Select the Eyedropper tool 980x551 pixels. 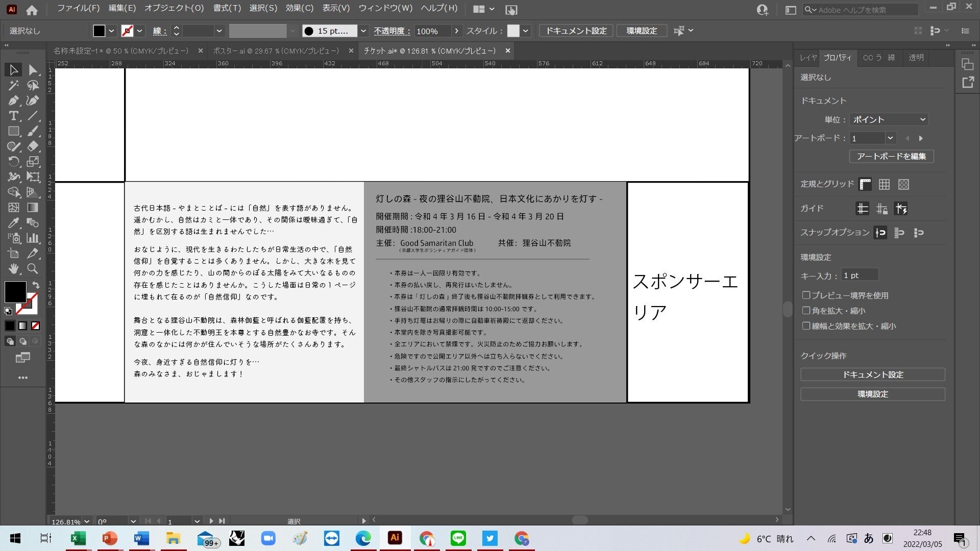13,223
